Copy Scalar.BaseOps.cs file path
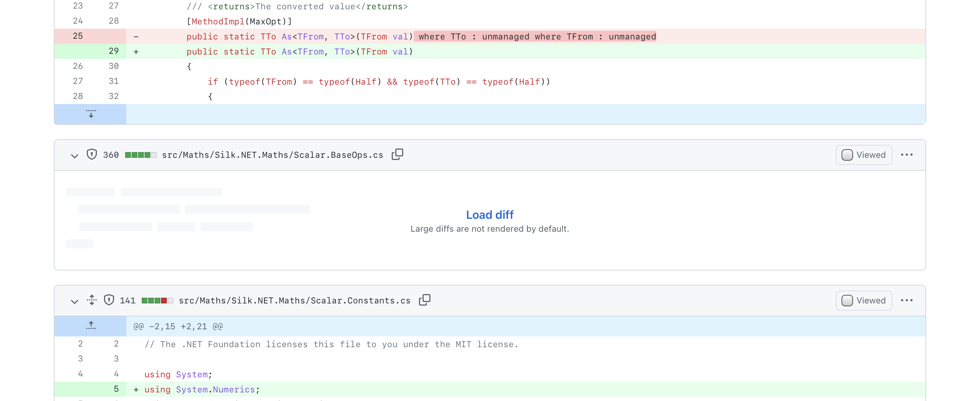980x401 pixels. [397, 155]
